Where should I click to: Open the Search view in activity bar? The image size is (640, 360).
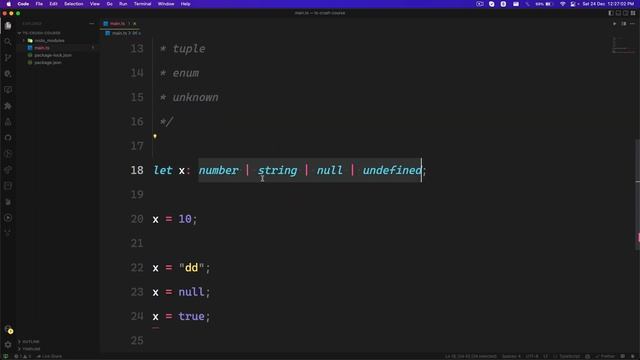click(x=8, y=41)
